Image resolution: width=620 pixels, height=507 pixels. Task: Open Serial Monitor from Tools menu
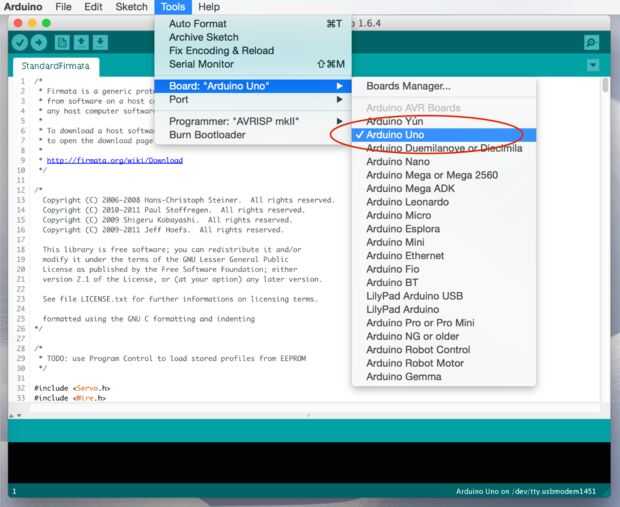(x=253, y=64)
